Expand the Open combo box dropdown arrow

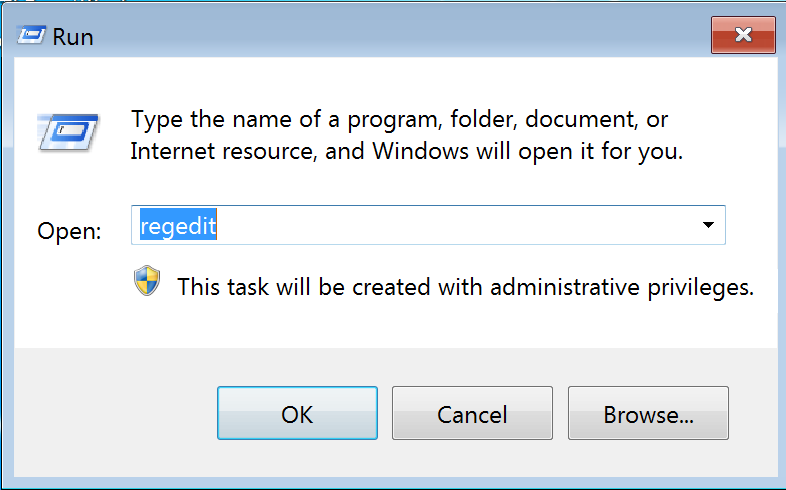[708, 226]
